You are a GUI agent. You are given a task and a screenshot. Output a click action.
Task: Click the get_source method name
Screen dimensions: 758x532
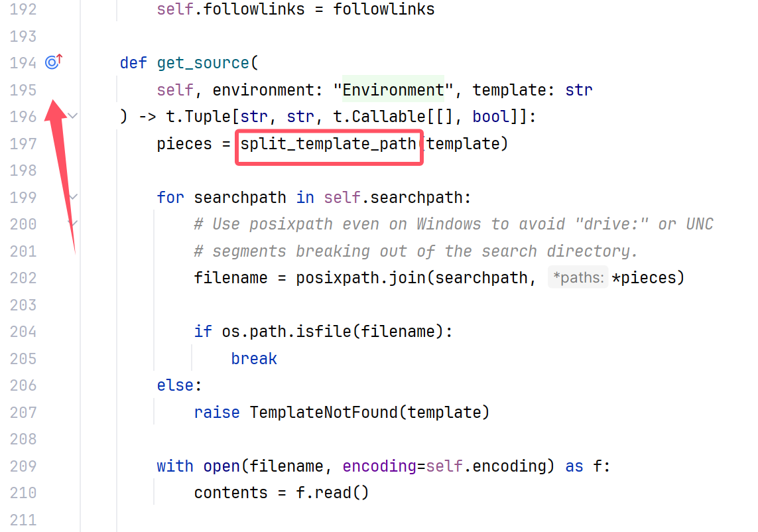tap(202, 63)
